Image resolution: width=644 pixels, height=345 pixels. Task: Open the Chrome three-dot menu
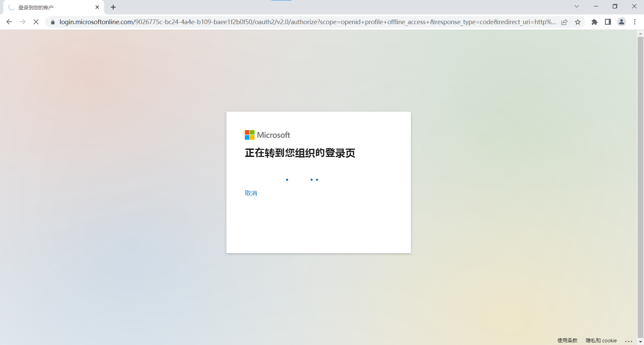point(635,22)
